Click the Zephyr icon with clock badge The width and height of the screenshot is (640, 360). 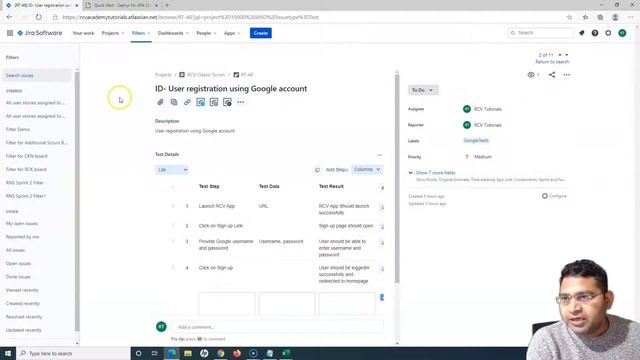point(227,102)
